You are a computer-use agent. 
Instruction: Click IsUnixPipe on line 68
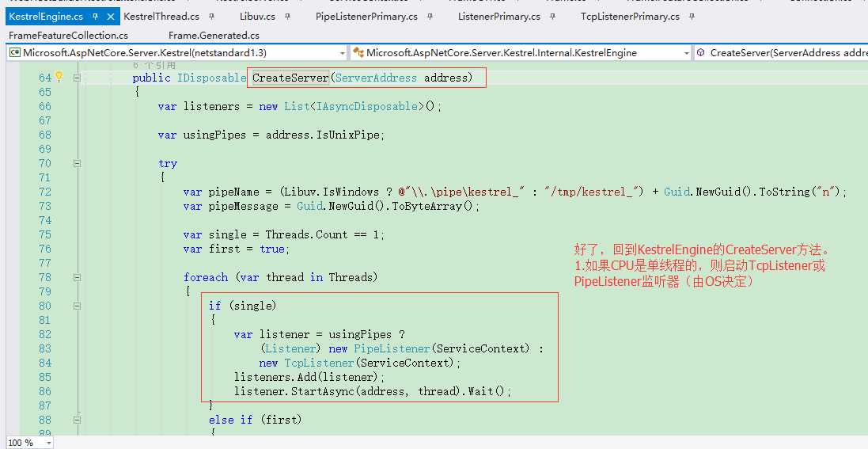[348, 135]
